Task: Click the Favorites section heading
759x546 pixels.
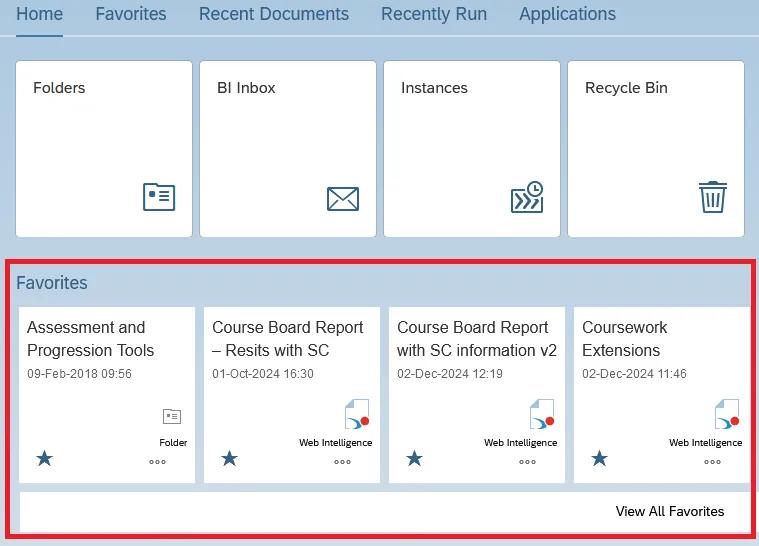Action: 52,283
